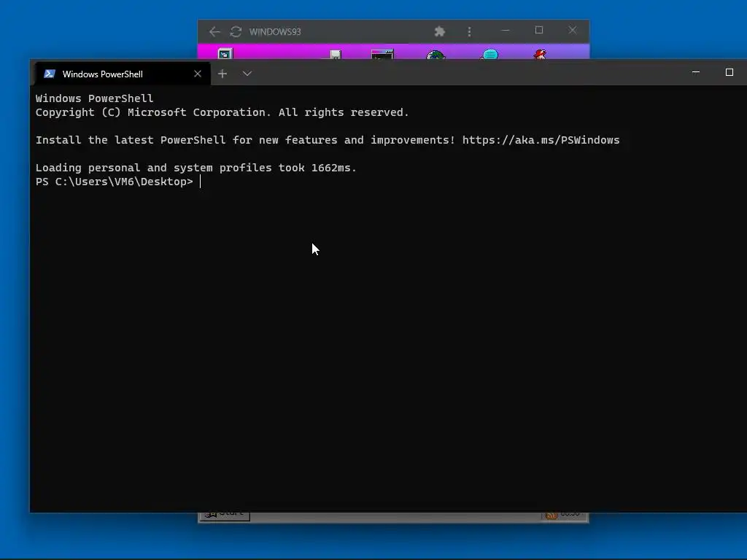Viewport: 747px width, 560px height.
Task: Maximize the WINDOWS93 window
Action: [539, 31]
